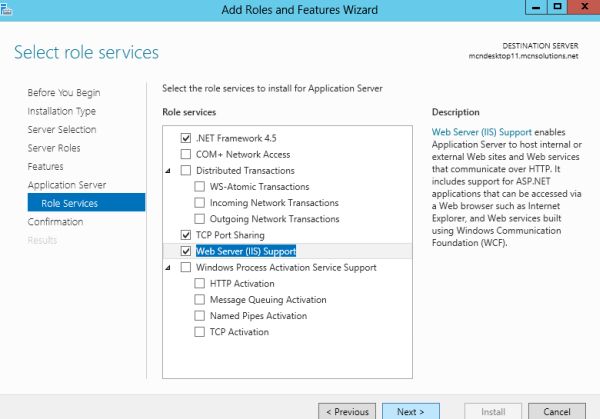The image size is (600, 419).
Task: Check Windows Process Activation Service Support
Action: 185,268
